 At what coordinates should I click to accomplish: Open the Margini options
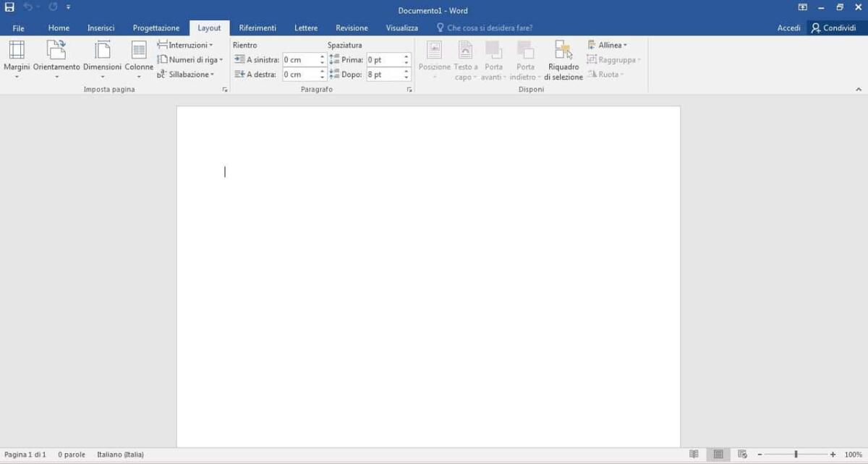point(16,58)
